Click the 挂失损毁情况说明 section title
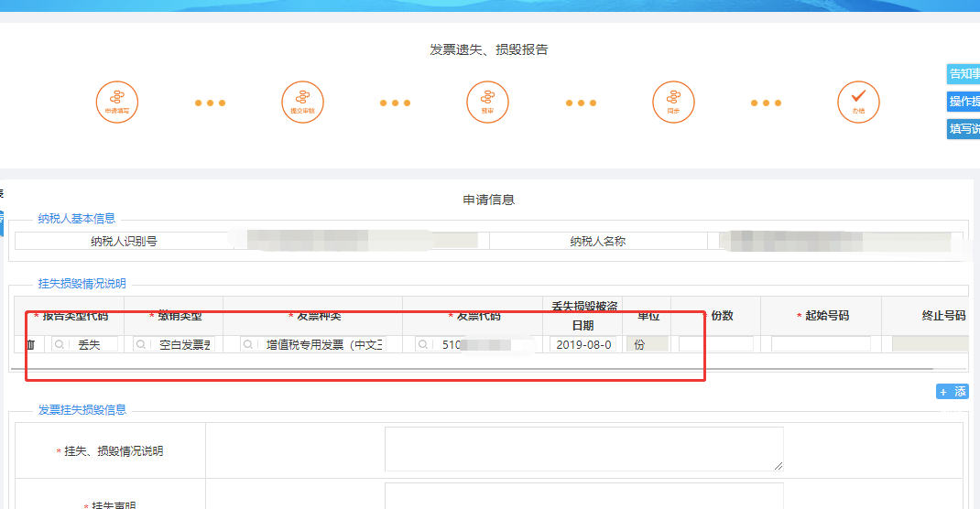 [82, 284]
